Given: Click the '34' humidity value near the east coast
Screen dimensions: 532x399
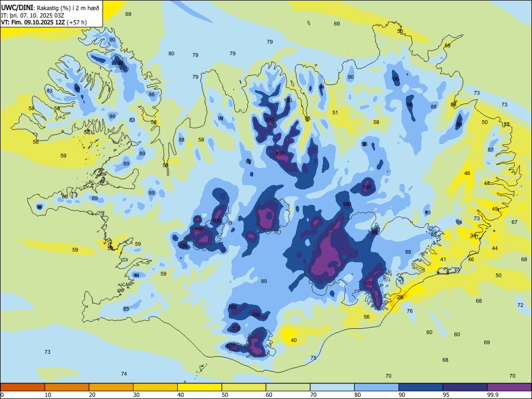Looking at the screenshot, I should tap(473, 236).
